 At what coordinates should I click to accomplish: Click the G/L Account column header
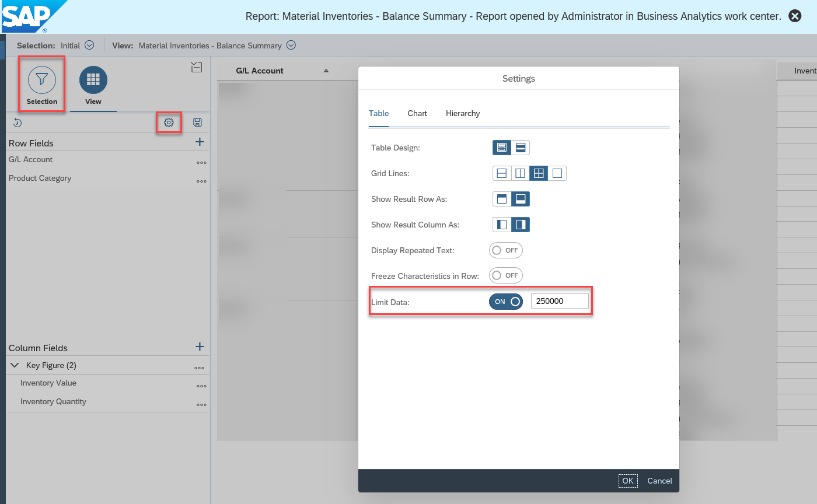tap(260, 71)
